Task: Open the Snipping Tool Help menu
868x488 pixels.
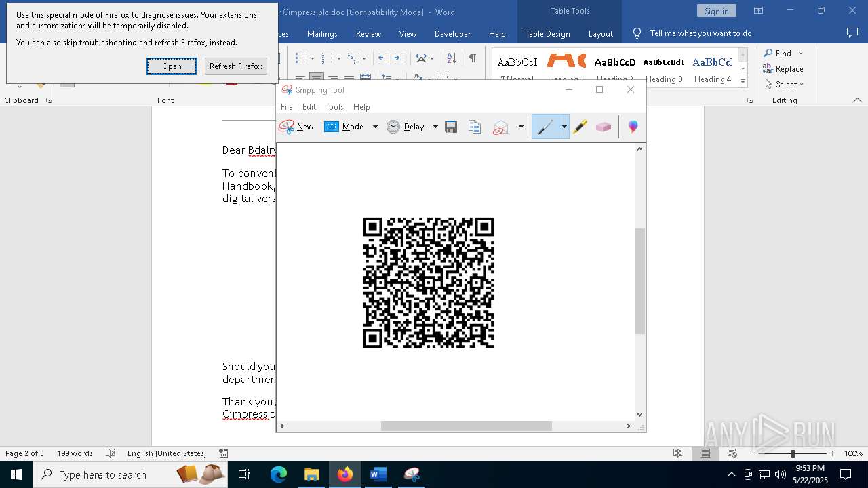Action: pos(361,107)
